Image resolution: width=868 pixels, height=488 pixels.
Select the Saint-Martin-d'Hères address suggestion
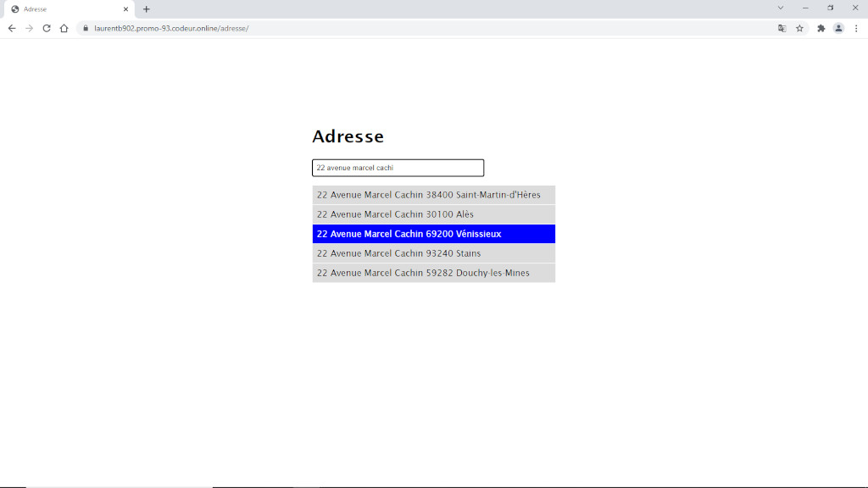coord(433,194)
